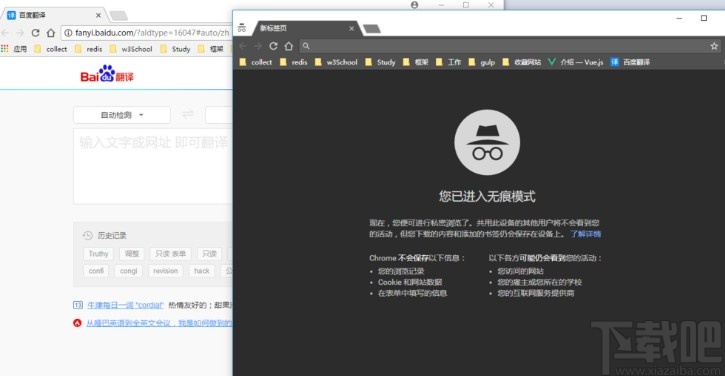725x376 pixels.
Task: Minimize the incognito window
Action: click(679, 18)
